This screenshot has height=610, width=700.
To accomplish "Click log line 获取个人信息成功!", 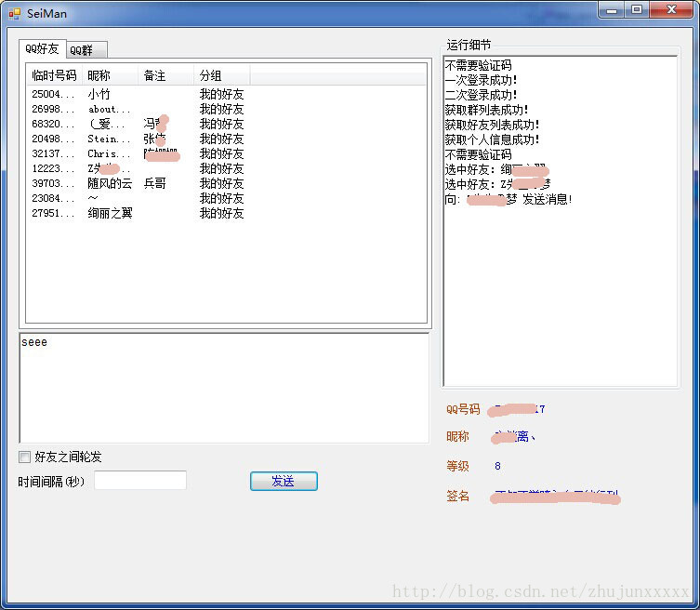I will click(492, 139).
